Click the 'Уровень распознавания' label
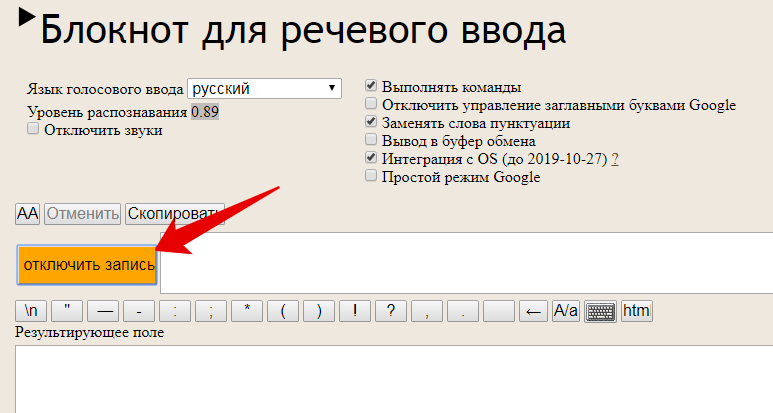773x413 pixels. 107,112
